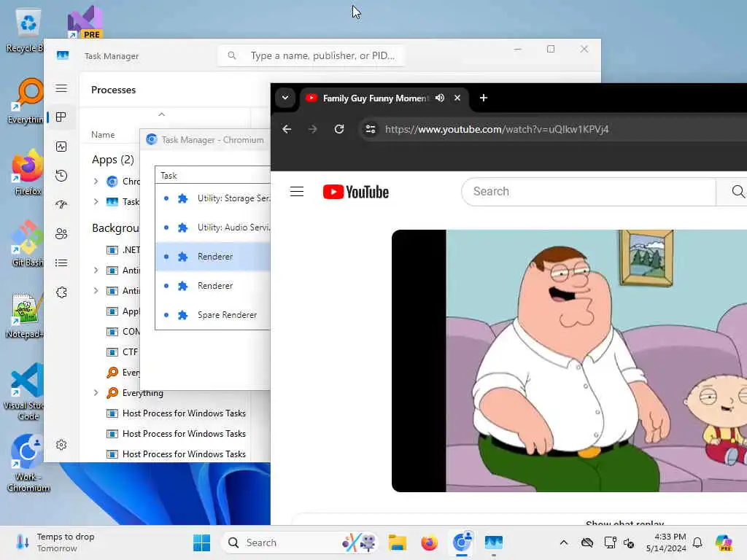Viewport: 747px width, 560px height.
Task: Open the Windows Start menu
Action: (x=201, y=542)
